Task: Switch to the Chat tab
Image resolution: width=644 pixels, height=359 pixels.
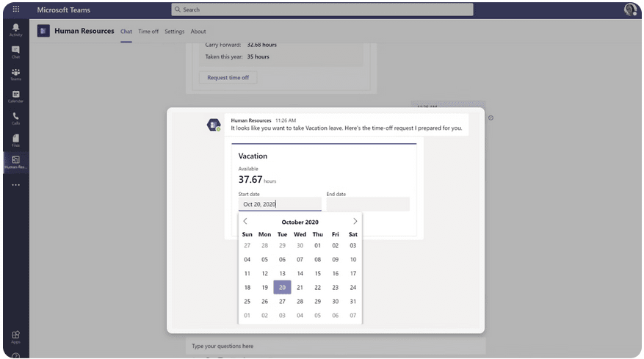Action: click(126, 32)
